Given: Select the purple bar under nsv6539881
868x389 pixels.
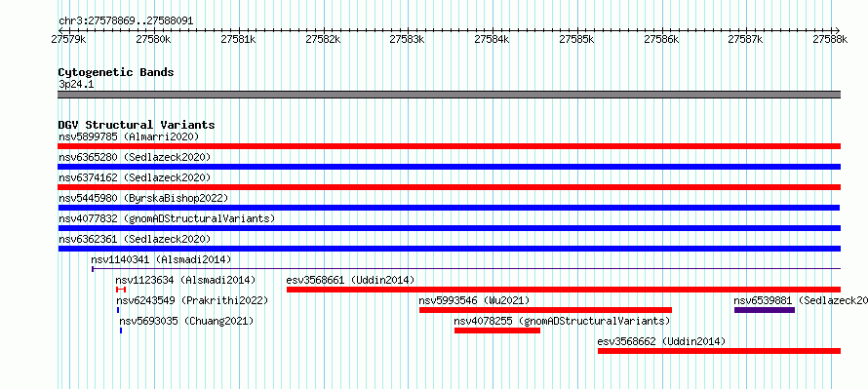Looking at the screenshot, I should tap(765, 310).
